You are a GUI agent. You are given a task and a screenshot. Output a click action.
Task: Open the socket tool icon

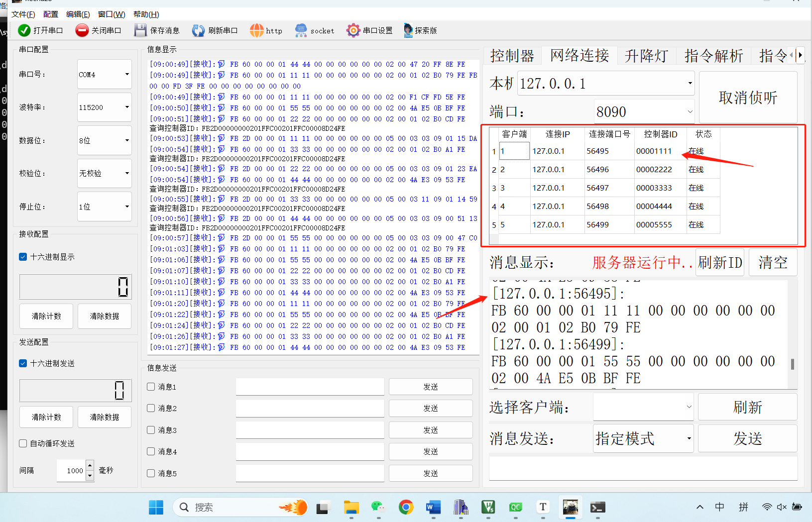pyautogui.click(x=301, y=30)
